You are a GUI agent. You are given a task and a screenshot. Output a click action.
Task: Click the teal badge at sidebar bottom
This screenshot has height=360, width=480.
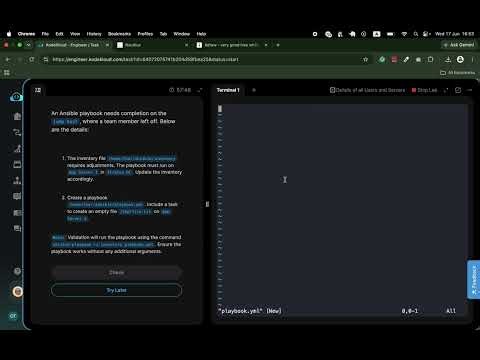coord(13,316)
